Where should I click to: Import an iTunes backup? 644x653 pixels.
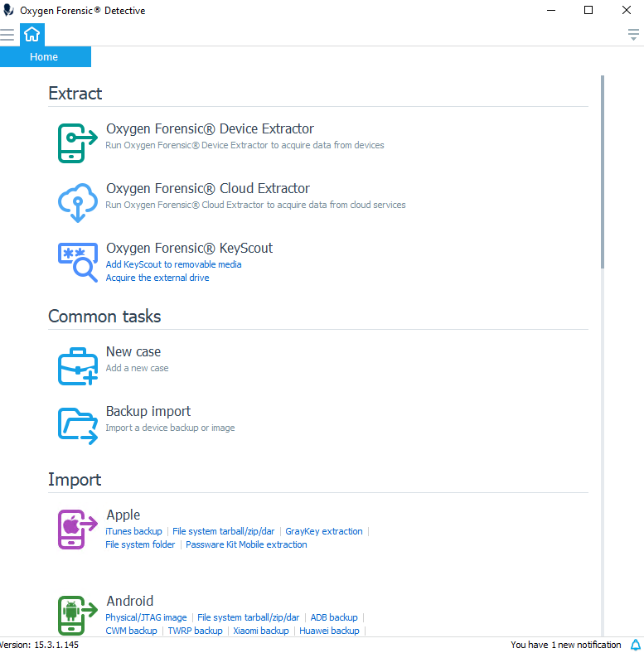(x=133, y=531)
